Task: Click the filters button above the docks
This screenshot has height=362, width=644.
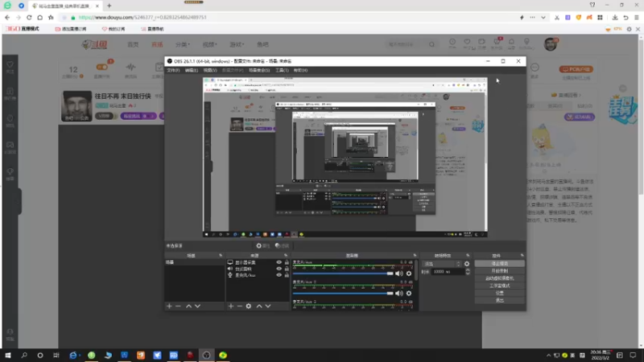Action: (x=283, y=246)
